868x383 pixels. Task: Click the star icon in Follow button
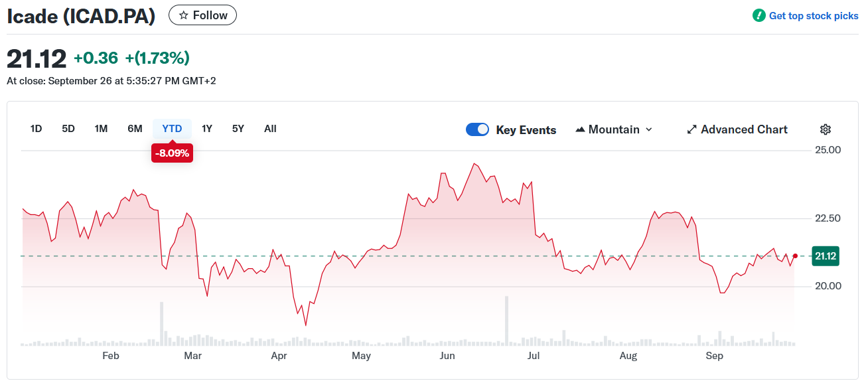click(x=184, y=15)
